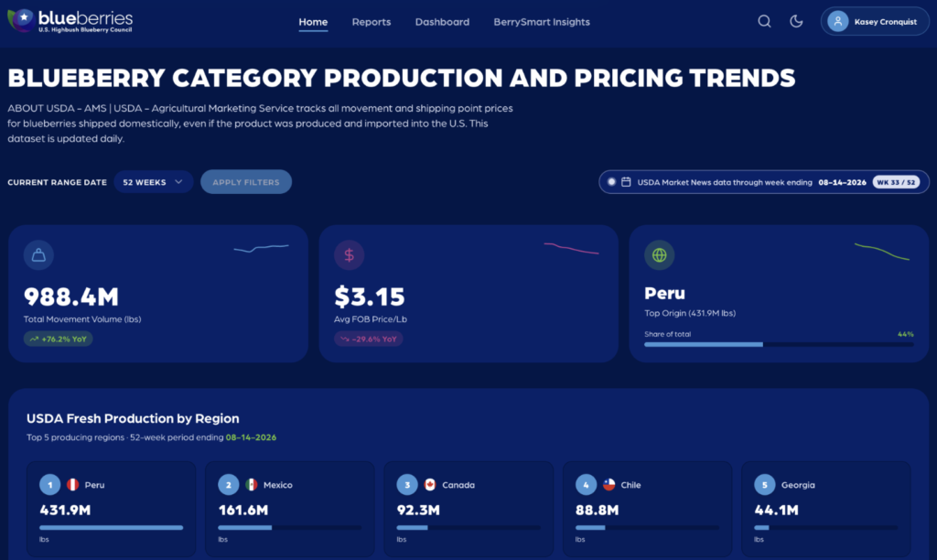Click the chevron on 52 WEEKS selector
The image size is (937, 560).
click(178, 182)
